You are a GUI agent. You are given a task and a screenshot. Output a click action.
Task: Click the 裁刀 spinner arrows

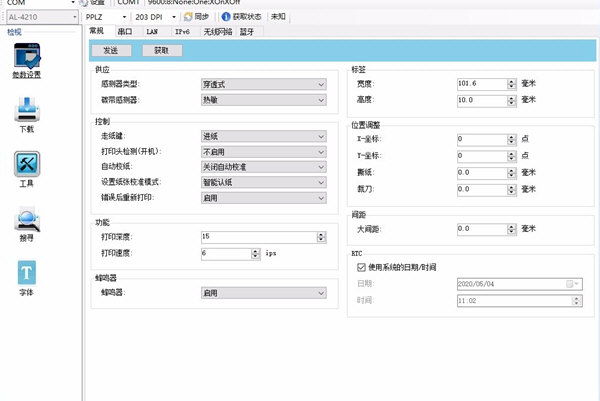point(512,190)
